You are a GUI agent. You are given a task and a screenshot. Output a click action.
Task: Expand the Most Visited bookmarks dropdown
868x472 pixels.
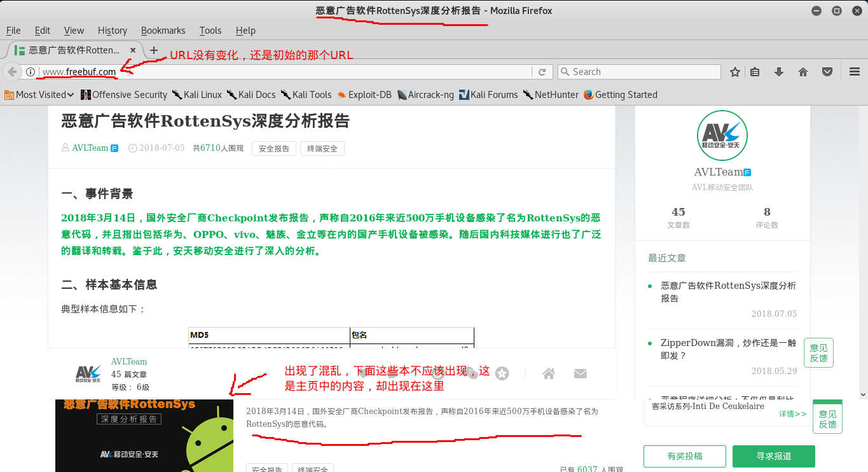pos(39,95)
